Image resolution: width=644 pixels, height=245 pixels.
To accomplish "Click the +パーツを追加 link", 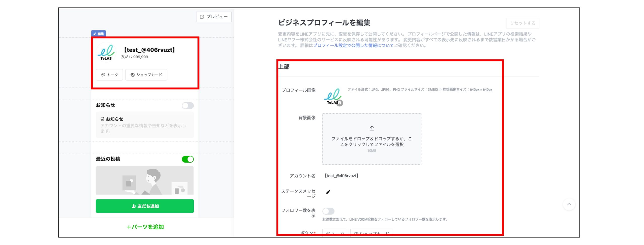I will (145, 227).
